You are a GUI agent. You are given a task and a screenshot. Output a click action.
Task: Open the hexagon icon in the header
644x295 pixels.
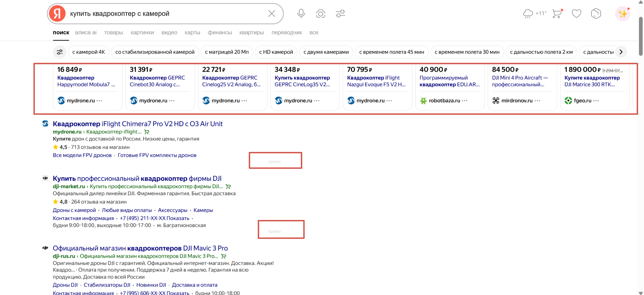pos(596,14)
